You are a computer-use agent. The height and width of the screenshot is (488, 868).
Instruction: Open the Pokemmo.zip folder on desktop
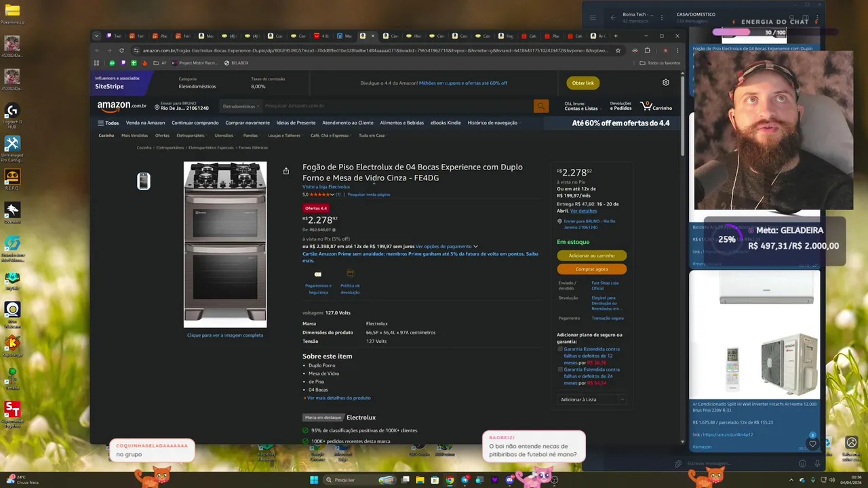(x=12, y=14)
